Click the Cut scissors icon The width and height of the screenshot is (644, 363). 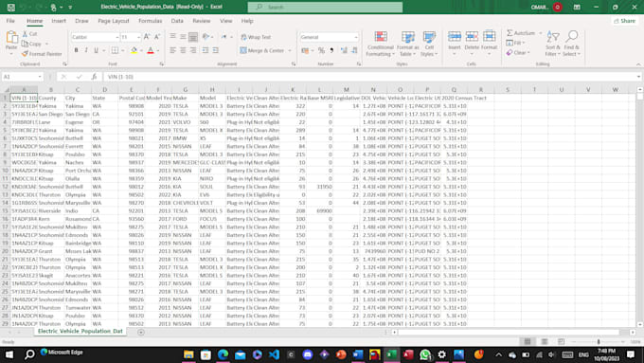coord(25,34)
